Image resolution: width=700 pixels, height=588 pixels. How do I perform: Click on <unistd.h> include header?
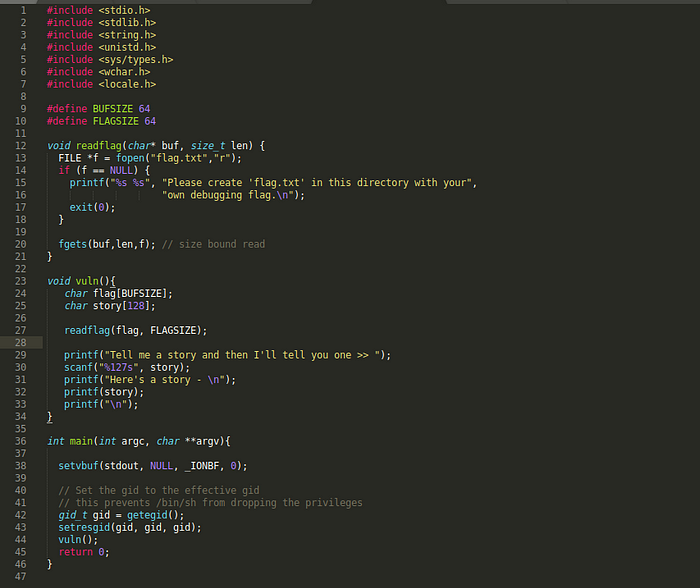127,47
